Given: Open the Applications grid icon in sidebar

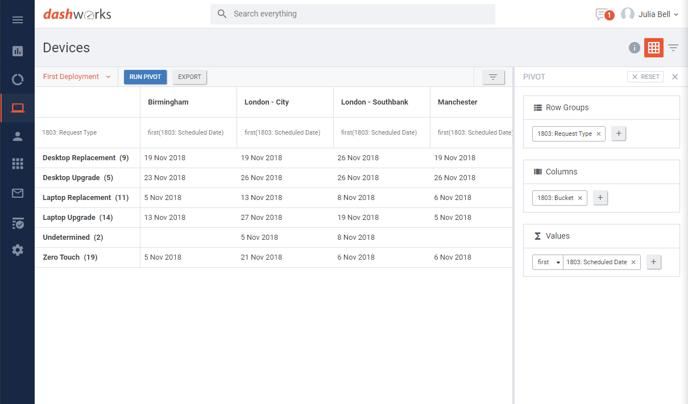Looking at the screenshot, I should coord(18,164).
